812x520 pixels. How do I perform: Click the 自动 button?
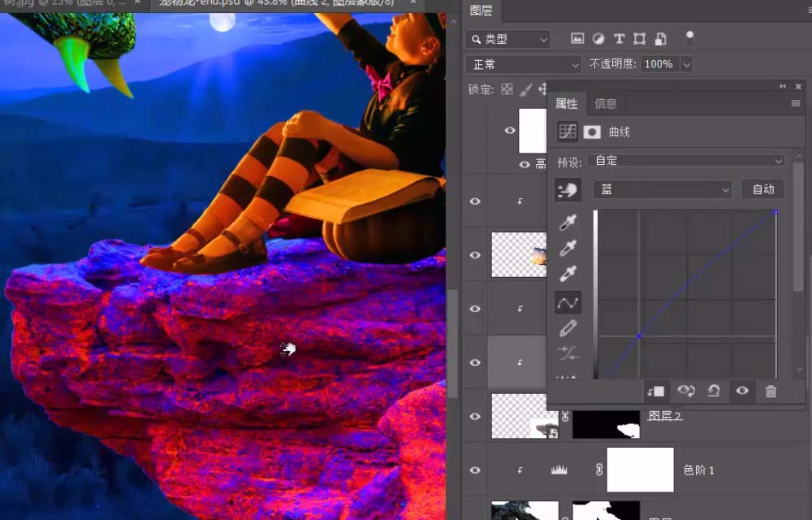tap(762, 189)
